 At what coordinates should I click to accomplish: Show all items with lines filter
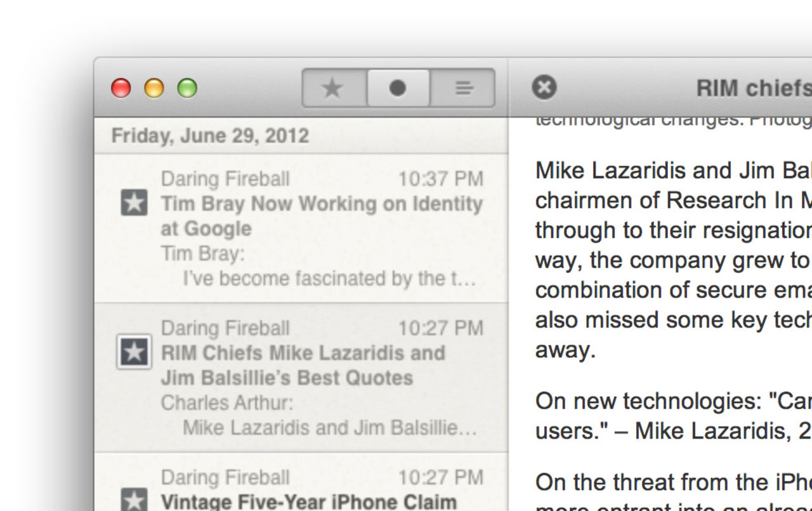tap(463, 88)
